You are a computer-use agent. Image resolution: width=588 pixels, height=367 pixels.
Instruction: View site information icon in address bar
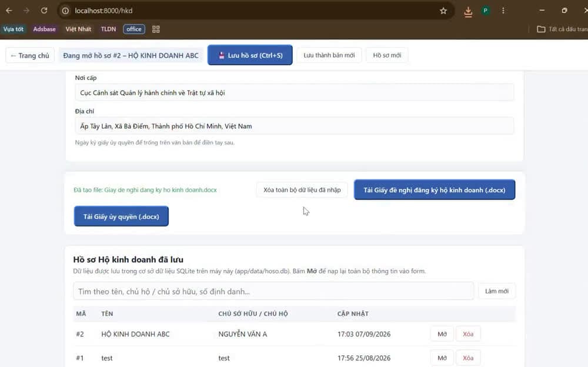[65, 11]
